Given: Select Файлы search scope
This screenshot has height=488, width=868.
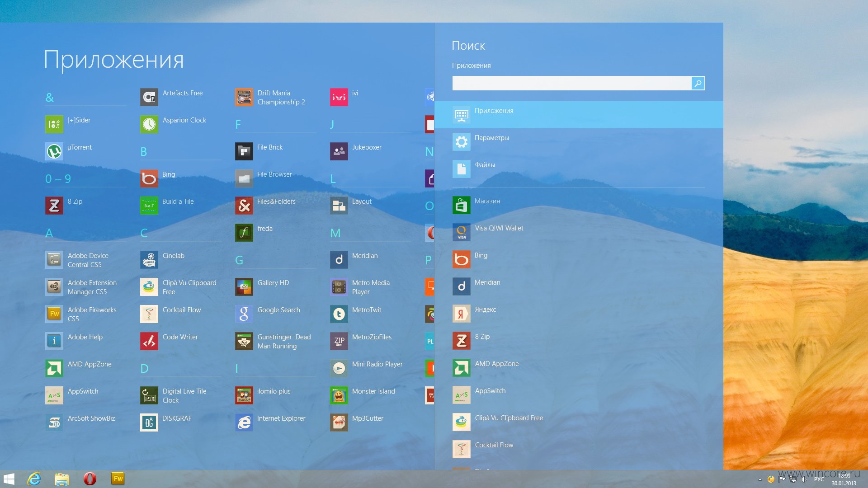Looking at the screenshot, I should [579, 169].
